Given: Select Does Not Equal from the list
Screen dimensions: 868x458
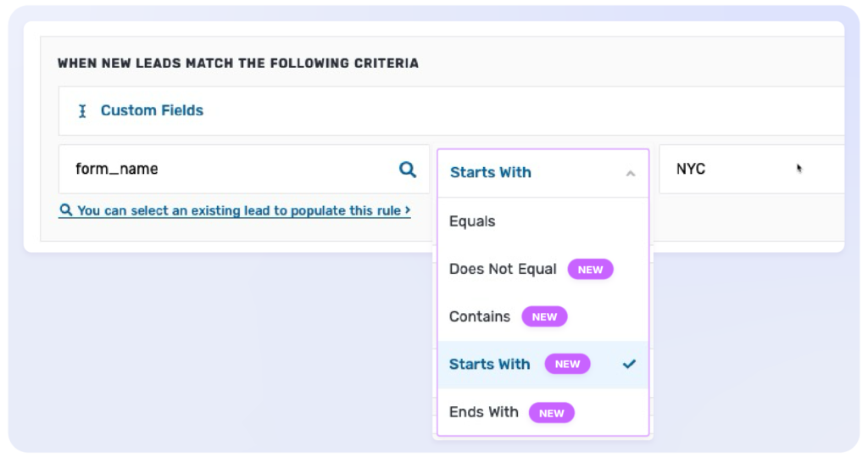Looking at the screenshot, I should [543, 269].
